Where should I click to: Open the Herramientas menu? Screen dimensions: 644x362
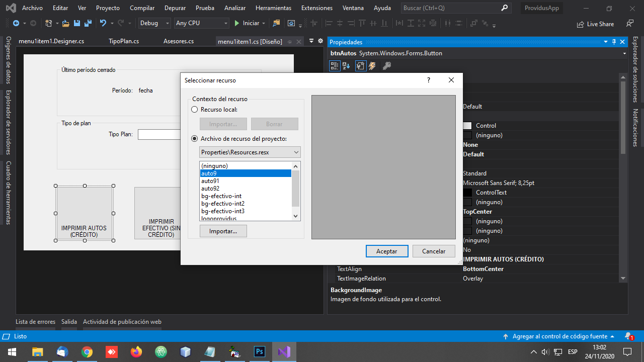273,8
